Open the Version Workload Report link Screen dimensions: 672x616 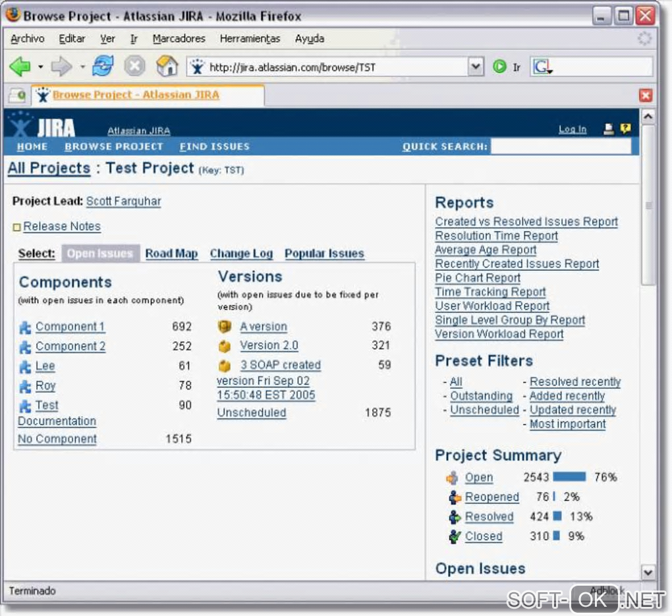499,334
